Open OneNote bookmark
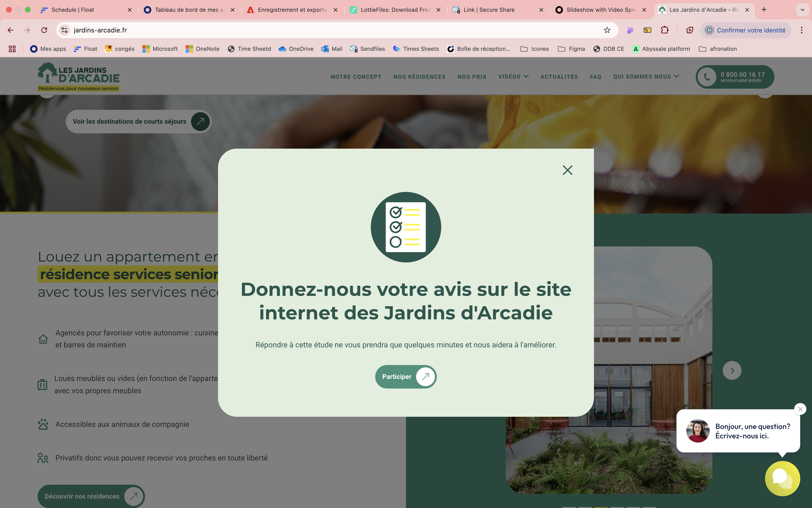The height and width of the screenshot is (508, 812). [203, 49]
